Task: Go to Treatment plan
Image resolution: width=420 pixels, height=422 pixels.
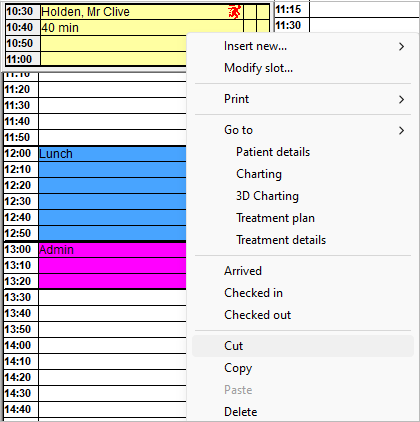Action: pyautogui.click(x=275, y=218)
